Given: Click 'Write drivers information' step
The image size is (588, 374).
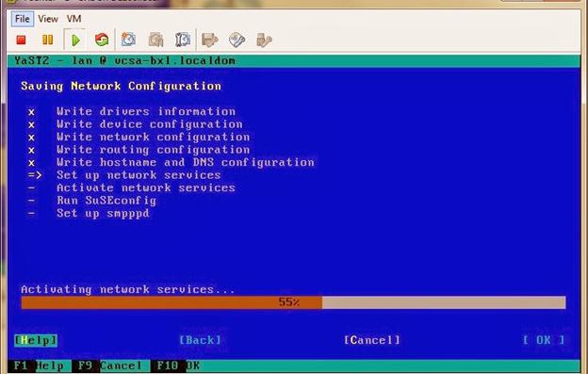Looking at the screenshot, I should coord(146,111).
